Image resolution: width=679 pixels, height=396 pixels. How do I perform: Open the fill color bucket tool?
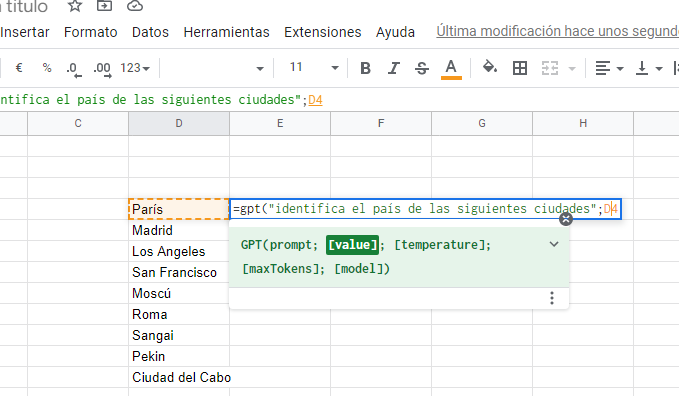(490, 67)
